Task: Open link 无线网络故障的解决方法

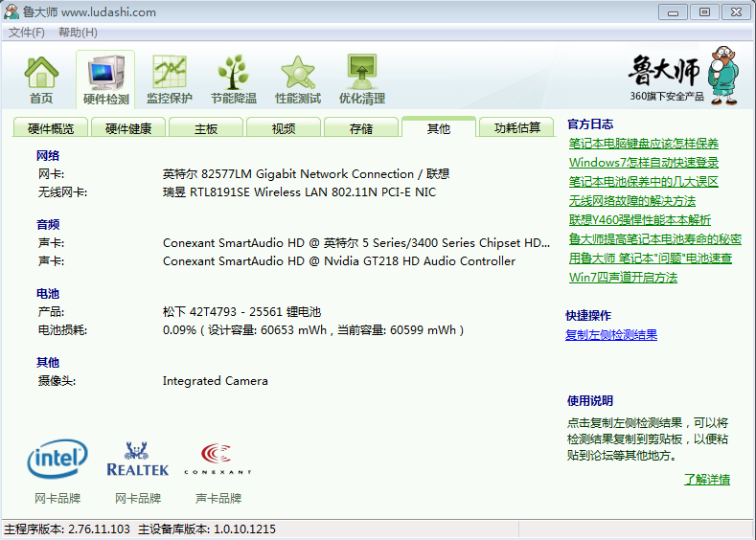Action: pyautogui.click(x=632, y=201)
